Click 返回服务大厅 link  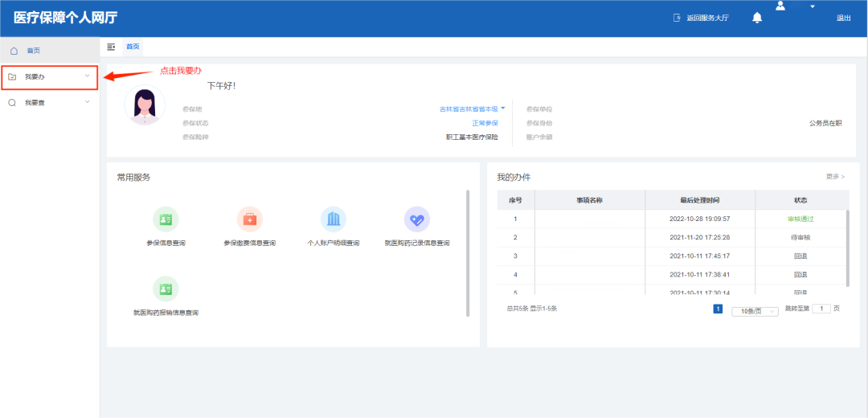point(702,18)
